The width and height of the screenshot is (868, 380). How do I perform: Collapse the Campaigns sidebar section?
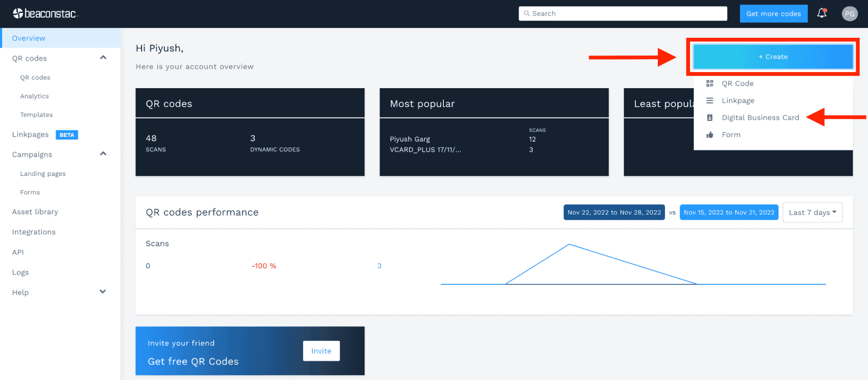(x=103, y=154)
